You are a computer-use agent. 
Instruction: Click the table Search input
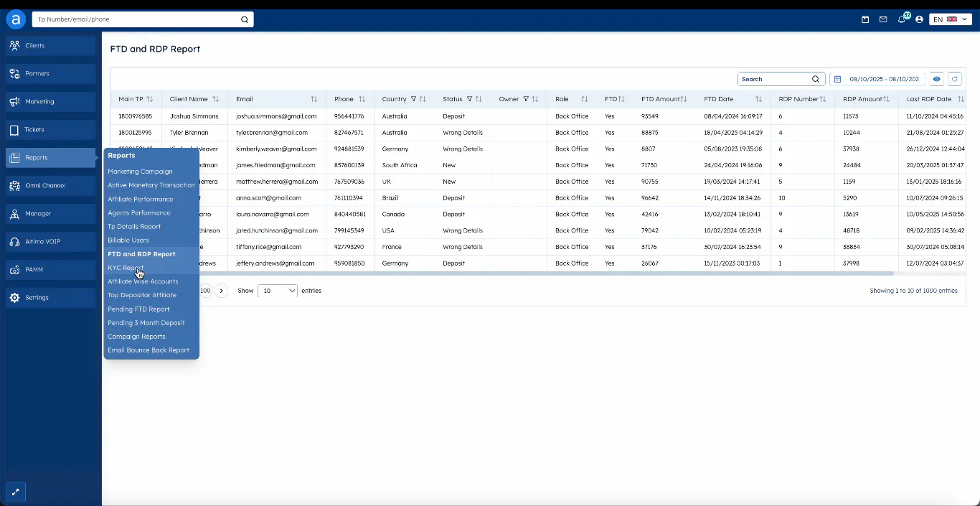point(774,79)
